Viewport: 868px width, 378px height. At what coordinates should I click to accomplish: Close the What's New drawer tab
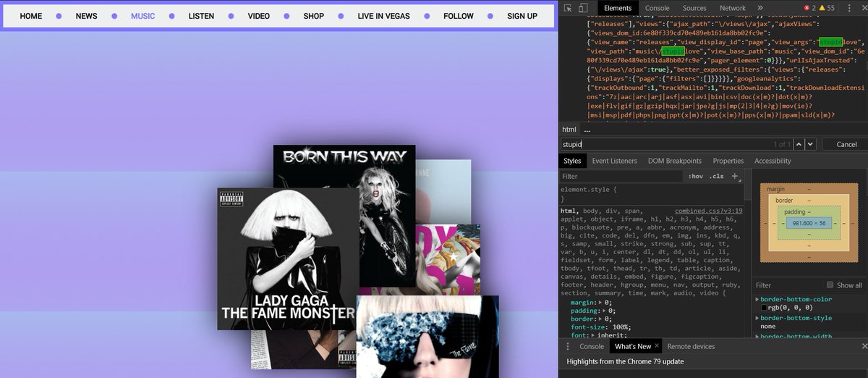[x=657, y=346]
